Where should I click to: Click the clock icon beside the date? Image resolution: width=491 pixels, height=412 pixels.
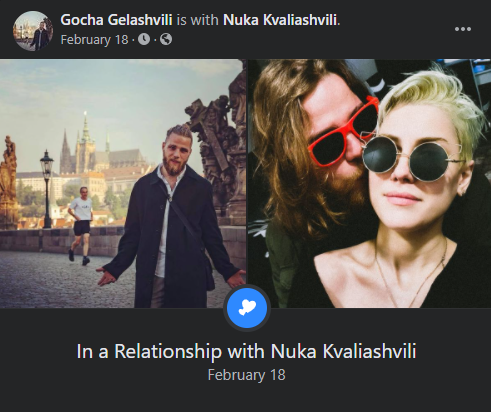coord(144,39)
